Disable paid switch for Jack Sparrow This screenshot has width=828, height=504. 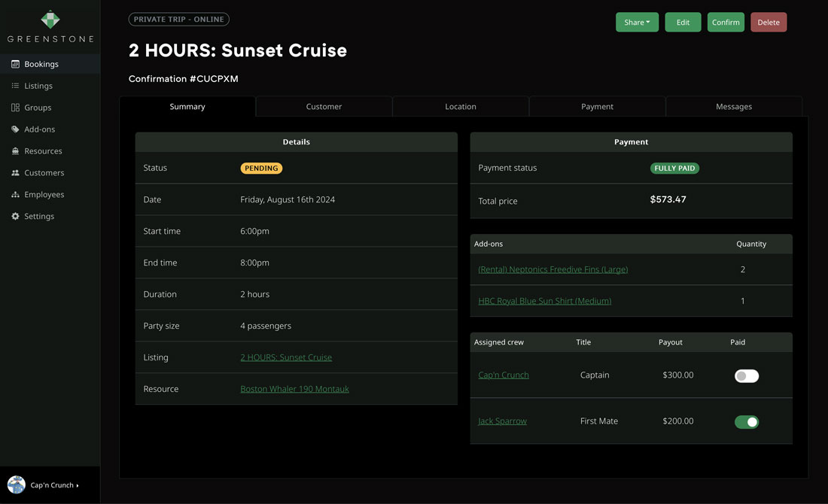[x=746, y=422]
